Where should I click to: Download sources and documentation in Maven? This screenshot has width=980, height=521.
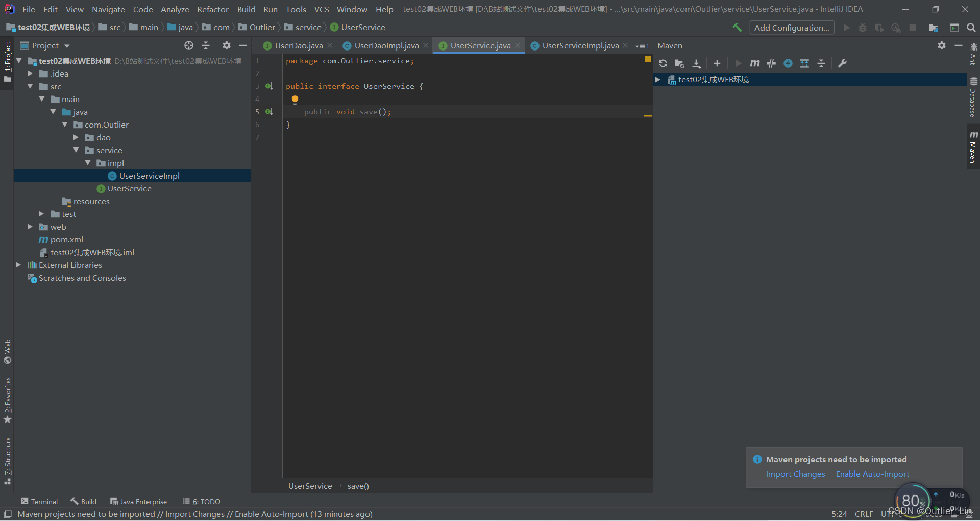696,63
